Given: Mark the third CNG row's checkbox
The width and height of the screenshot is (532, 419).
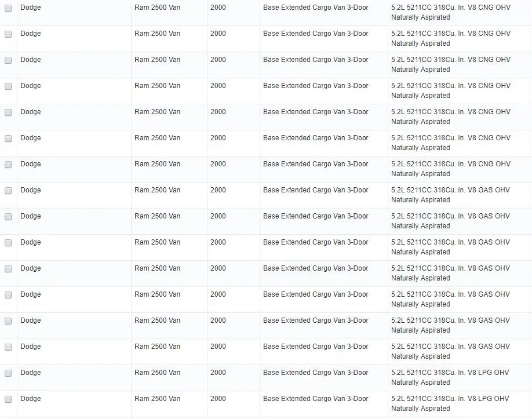Looking at the screenshot, I should (x=8, y=60).
